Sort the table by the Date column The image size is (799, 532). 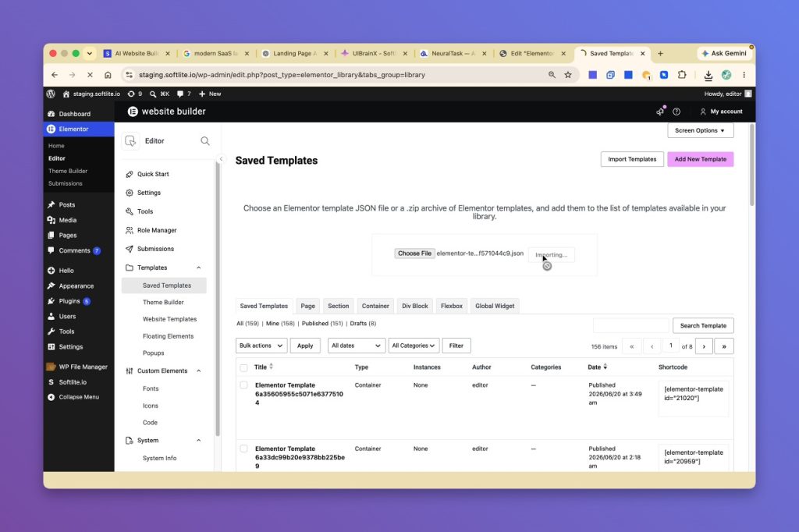(597, 367)
